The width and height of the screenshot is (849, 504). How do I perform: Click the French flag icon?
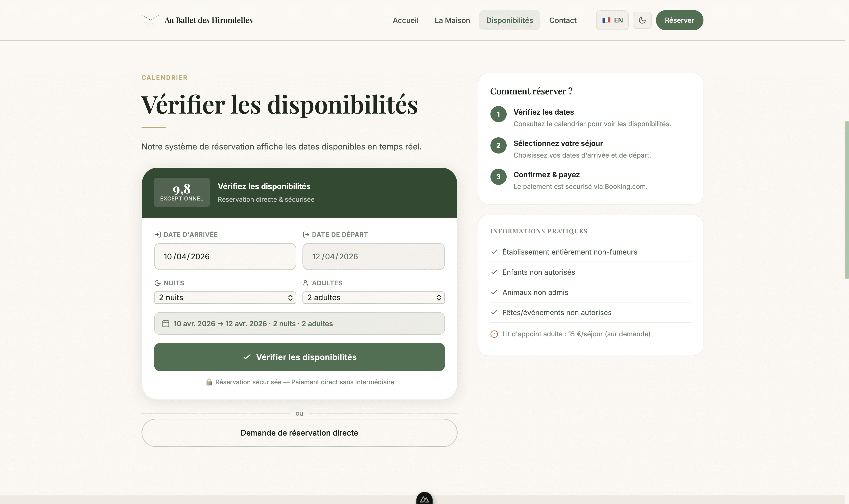point(606,20)
